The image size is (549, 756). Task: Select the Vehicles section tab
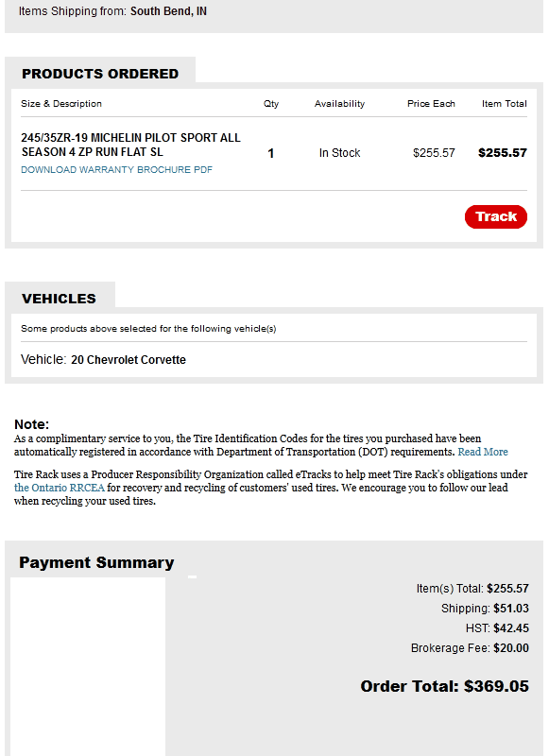[60, 299]
